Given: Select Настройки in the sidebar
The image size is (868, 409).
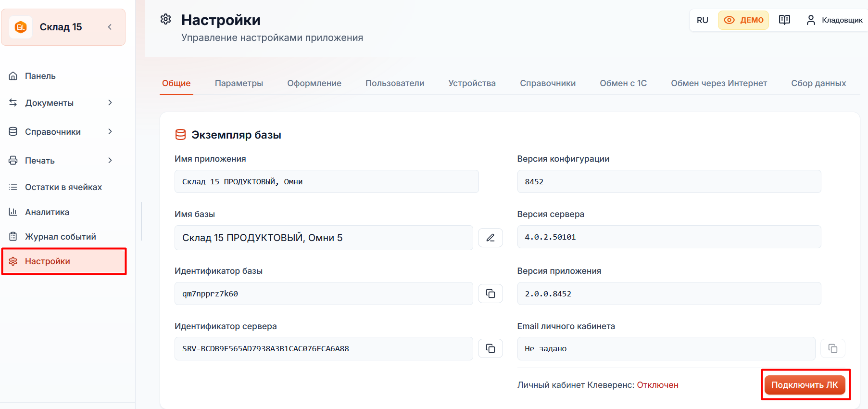Looking at the screenshot, I should coord(63,261).
